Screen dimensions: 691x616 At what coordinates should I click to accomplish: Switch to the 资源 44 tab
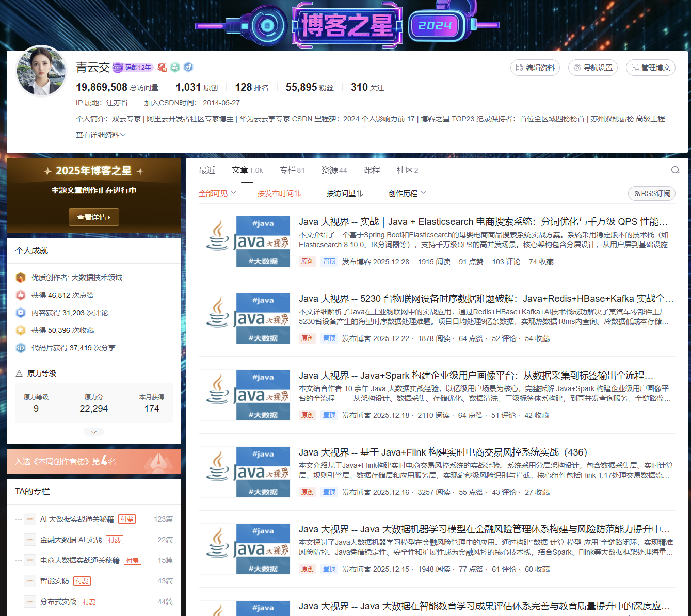[334, 170]
